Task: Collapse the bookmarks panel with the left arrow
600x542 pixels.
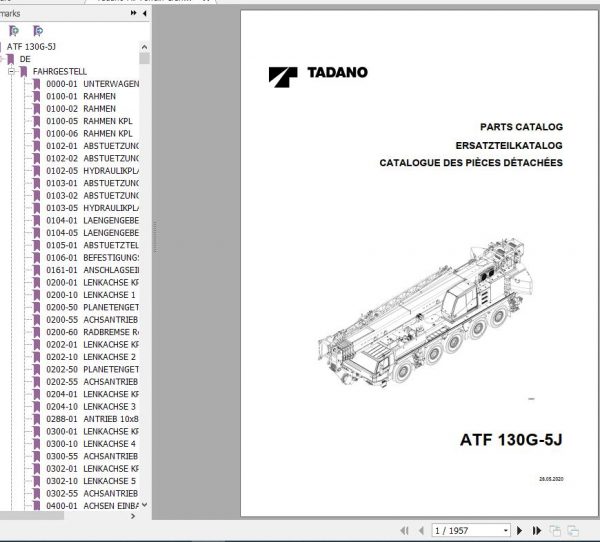Action: [x=145, y=13]
